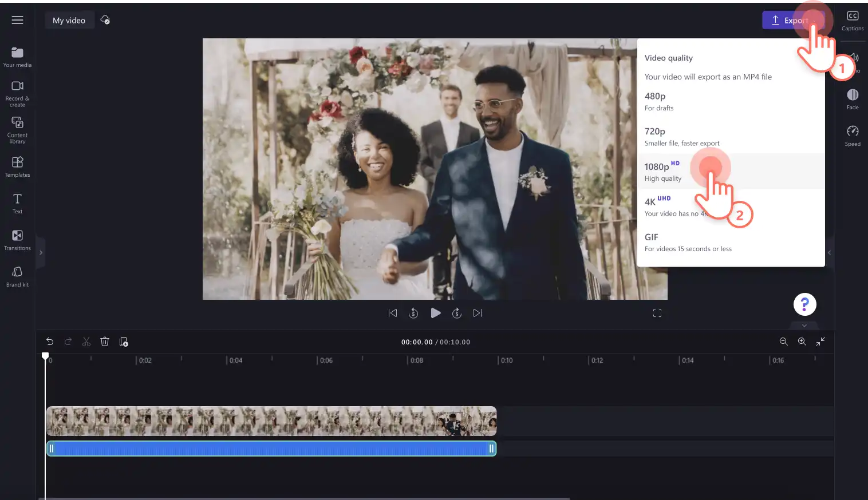The height and width of the screenshot is (500, 868).
Task: Delete the selected clip with trash icon
Action: pyautogui.click(x=105, y=342)
